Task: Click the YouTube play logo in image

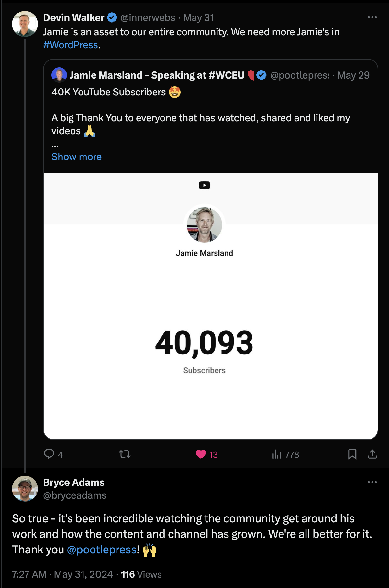Action: tap(205, 185)
